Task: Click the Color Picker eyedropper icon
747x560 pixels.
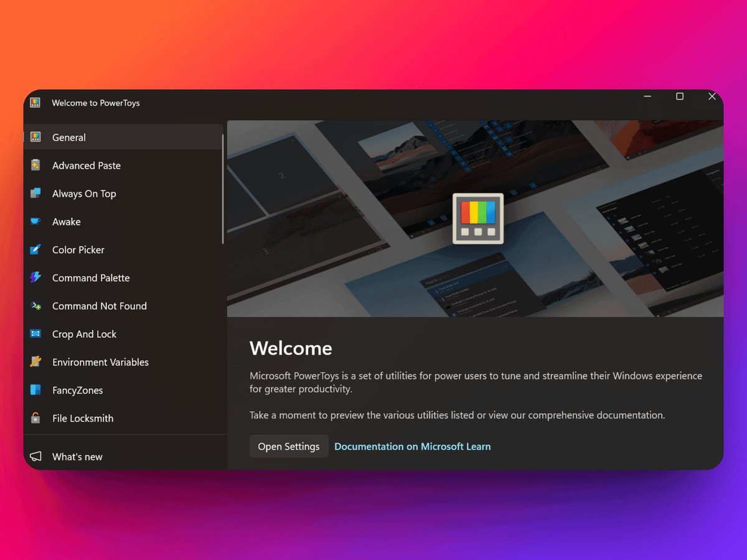Action: (35, 250)
